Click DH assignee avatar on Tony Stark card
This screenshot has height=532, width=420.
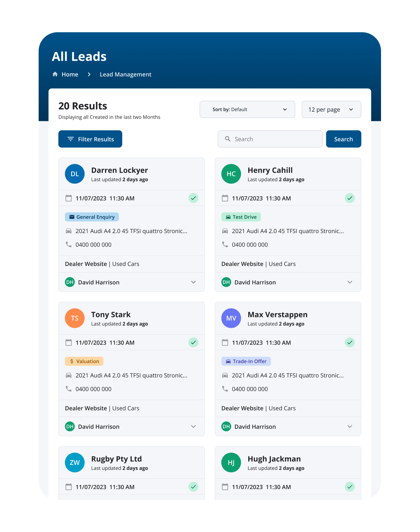point(70,427)
